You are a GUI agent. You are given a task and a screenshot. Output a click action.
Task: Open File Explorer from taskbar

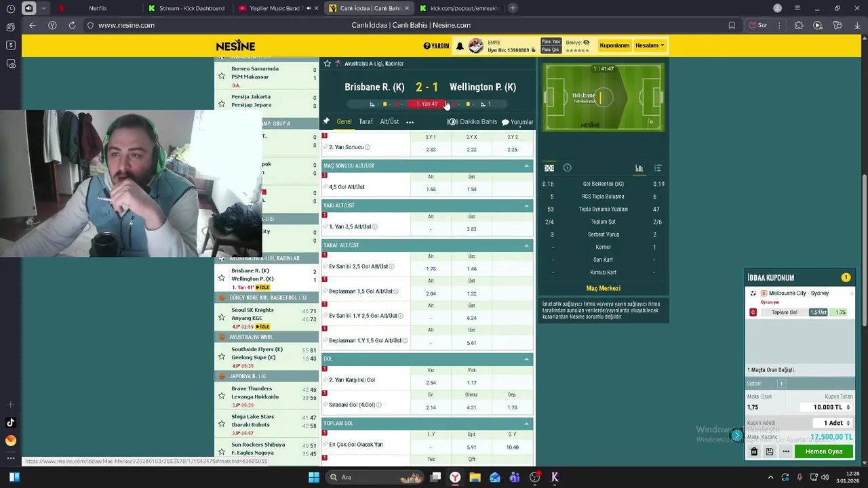point(475,477)
